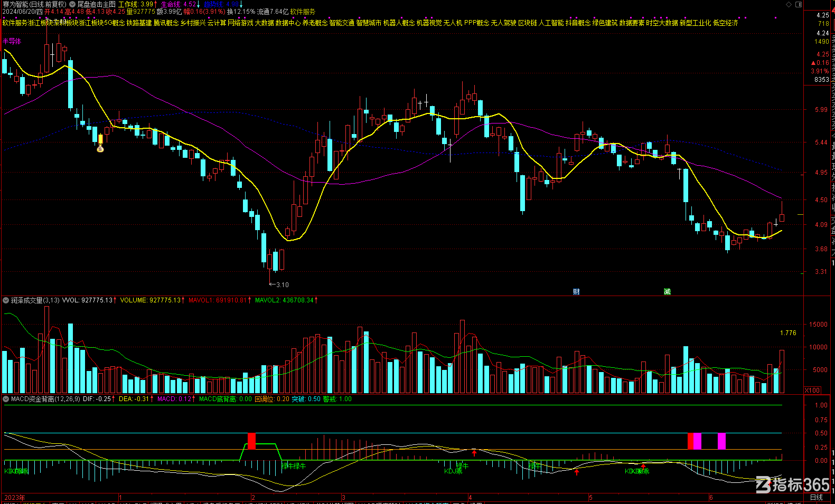Expand the 润泽成交量 indicator dropdown arrow
Image resolution: width=835 pixels, height=504 pixels.
pos(6,300)
